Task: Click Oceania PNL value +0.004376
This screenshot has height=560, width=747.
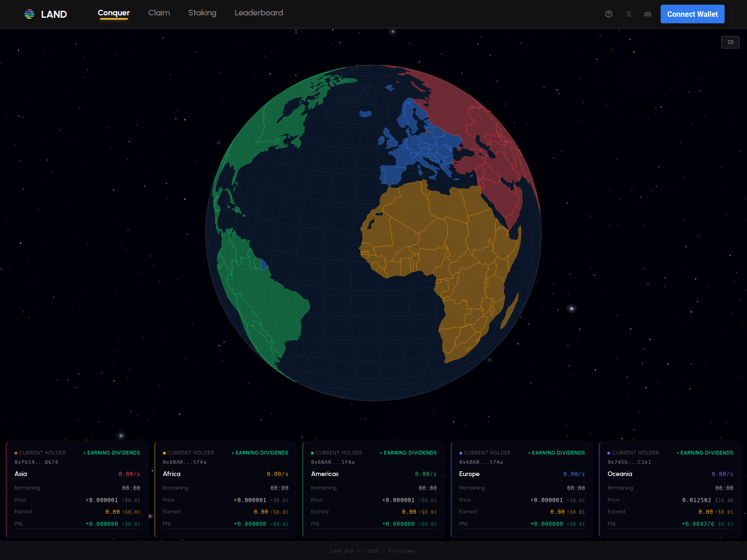Action: (698, 524)
